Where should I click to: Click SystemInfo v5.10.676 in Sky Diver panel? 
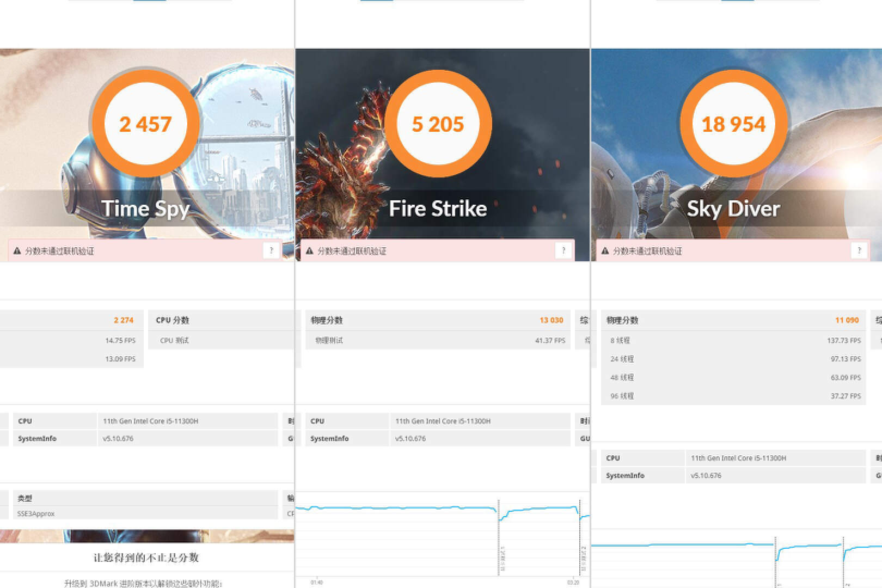point(706,475)
